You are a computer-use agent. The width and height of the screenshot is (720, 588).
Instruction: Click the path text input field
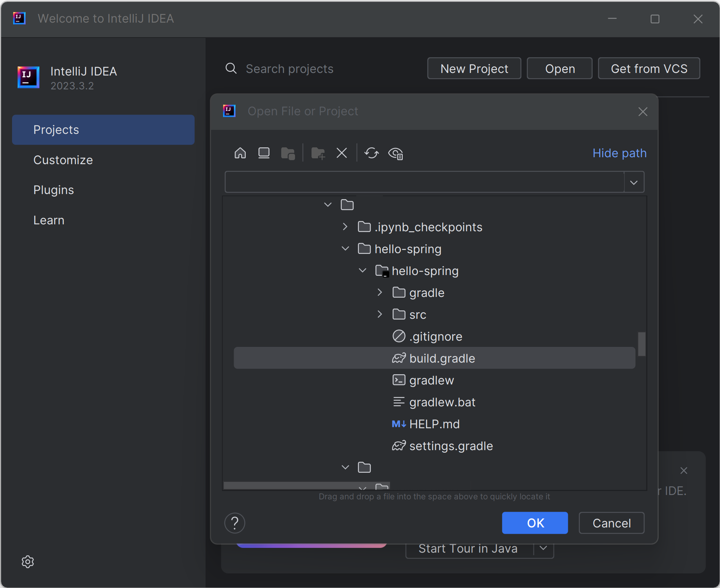[424, 182]
